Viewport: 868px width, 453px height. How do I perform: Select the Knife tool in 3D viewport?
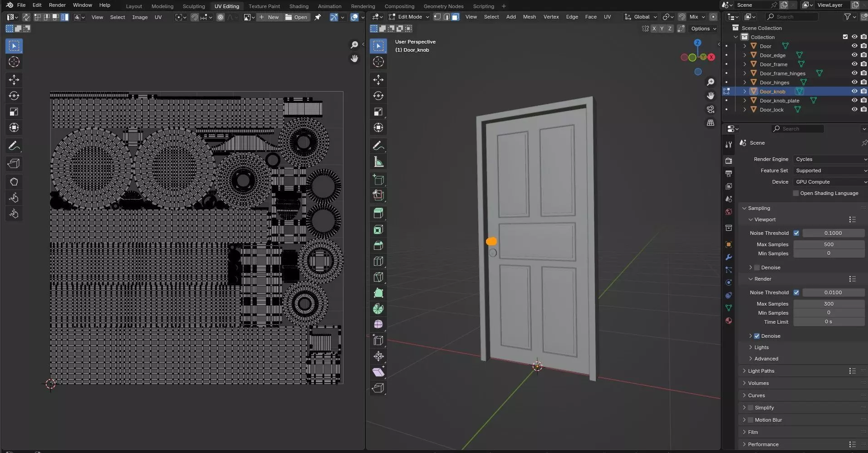click(x=378, y=277)
